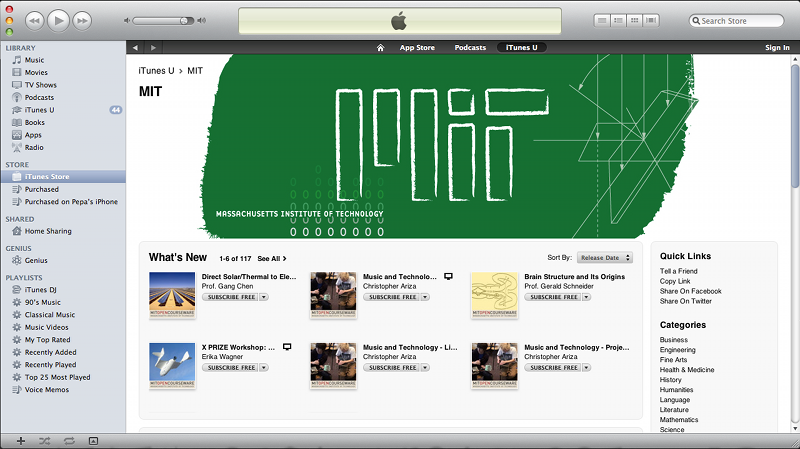Subscribe free to Direct Solar/Thermal course
This screenshot has height=449, width=800.
[x=231, y=297]
